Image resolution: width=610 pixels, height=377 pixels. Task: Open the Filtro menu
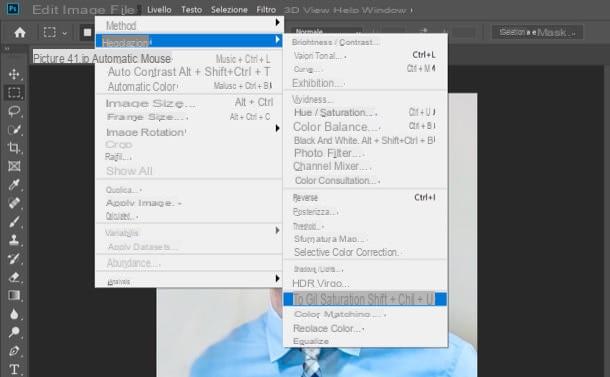[x=266, y=10]
